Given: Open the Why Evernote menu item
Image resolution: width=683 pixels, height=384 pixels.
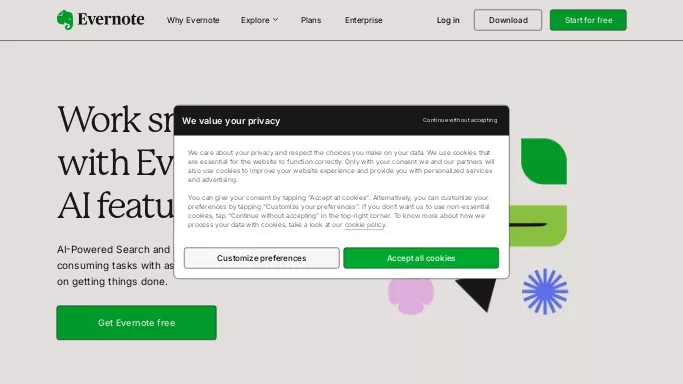Looking at the screenshot, I should click(193, 20).
